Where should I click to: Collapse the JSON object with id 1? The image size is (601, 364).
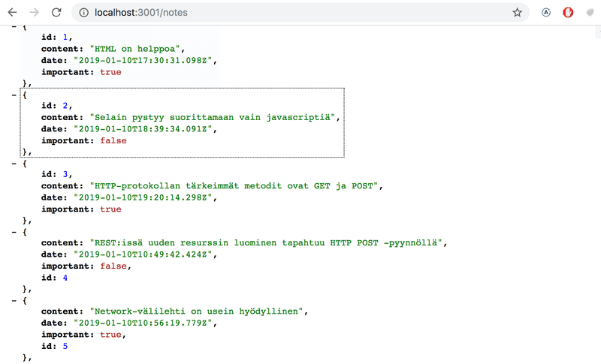[14, 26]
